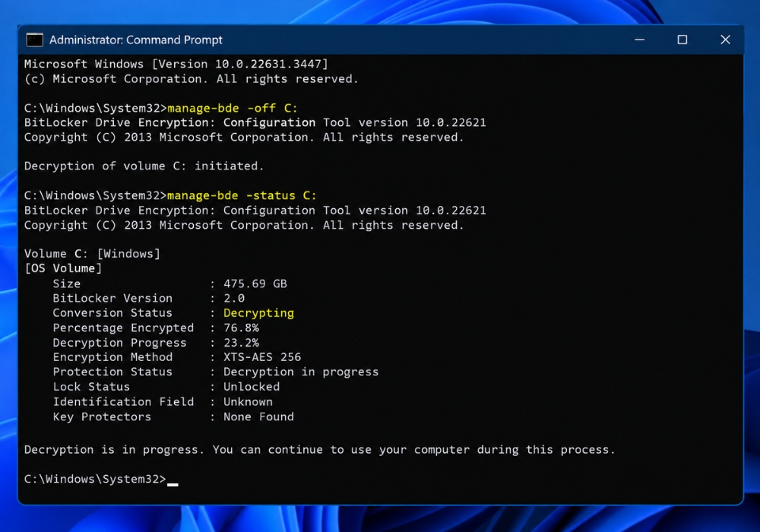Click the Size value '475.69 GB'
Image resolution: width=760 pixels, height=532 pixels.
[255, 284]
